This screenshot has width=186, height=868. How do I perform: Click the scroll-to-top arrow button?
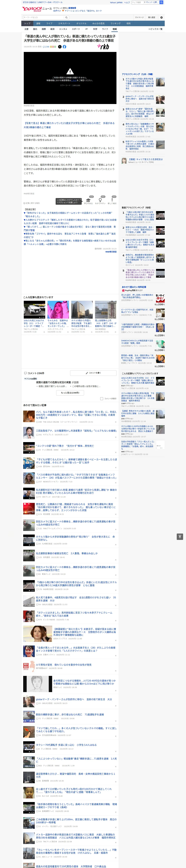180,537
